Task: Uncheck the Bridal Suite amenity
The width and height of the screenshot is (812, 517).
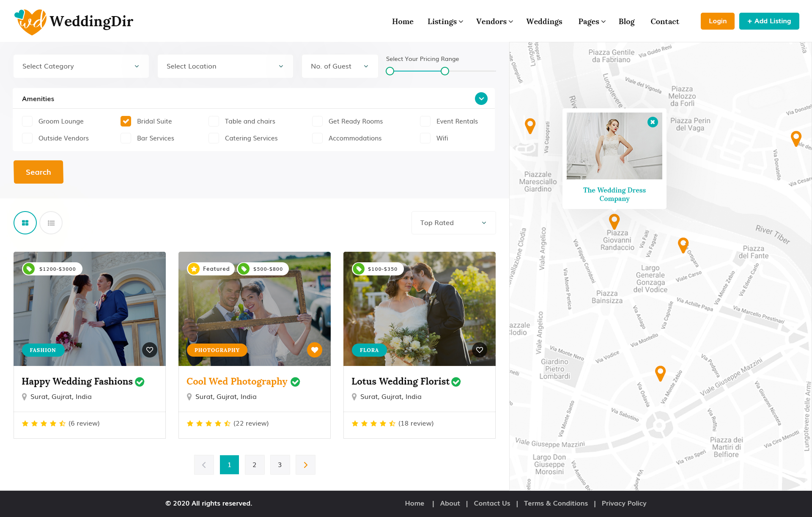Action: tap(126, 121)
